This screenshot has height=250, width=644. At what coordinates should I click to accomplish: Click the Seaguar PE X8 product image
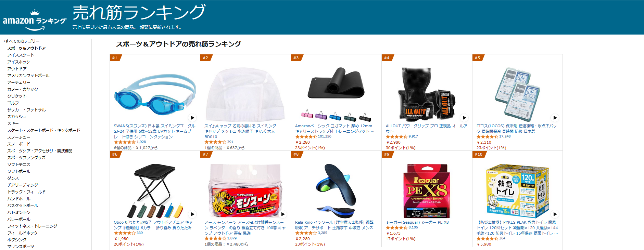point(427,191)
